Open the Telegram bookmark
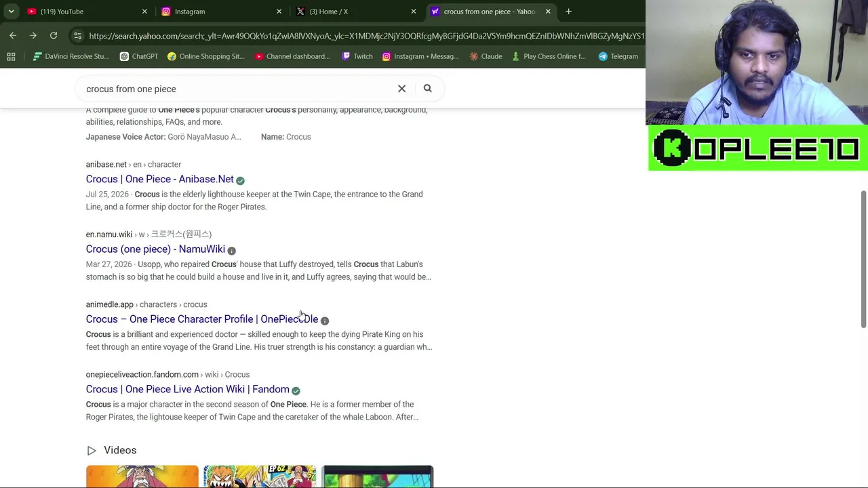This screenshot has width=868, height=488. (x=618, y=56)
